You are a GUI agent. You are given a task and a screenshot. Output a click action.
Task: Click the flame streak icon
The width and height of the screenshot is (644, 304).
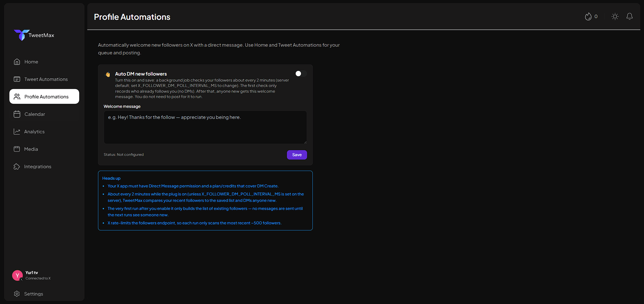pos(588,16)
